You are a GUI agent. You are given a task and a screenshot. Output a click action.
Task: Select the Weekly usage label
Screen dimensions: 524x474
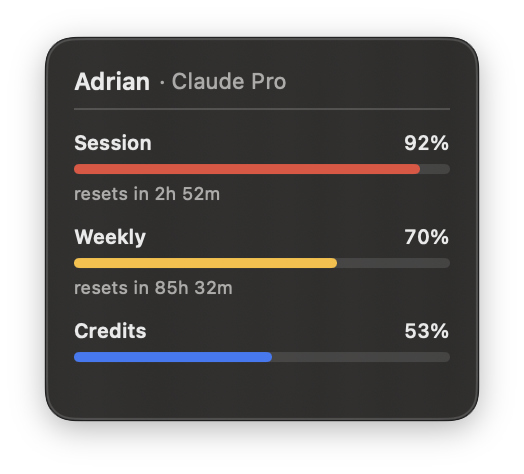[110, 237]
